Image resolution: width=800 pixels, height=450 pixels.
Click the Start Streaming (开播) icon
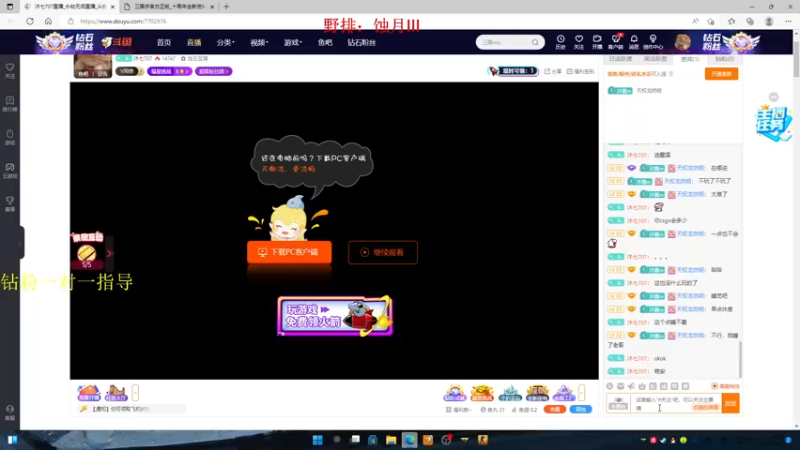[597, 42]
